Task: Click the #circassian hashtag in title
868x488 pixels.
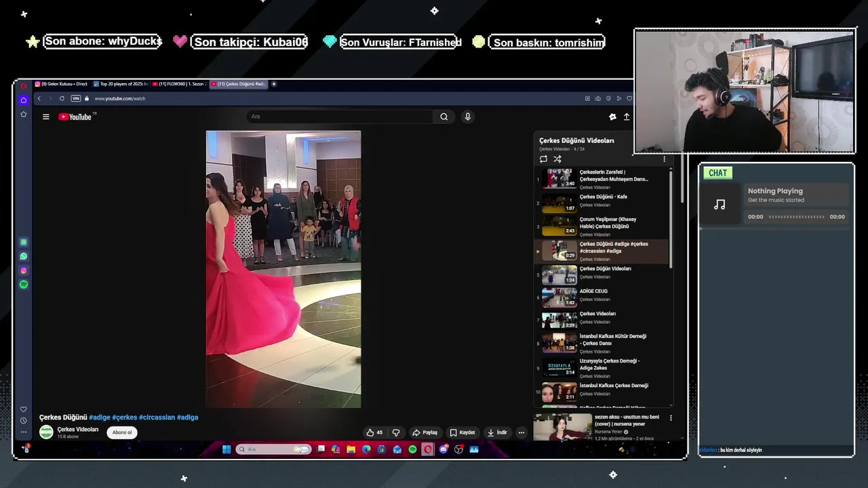Action: tap(157, 418)
